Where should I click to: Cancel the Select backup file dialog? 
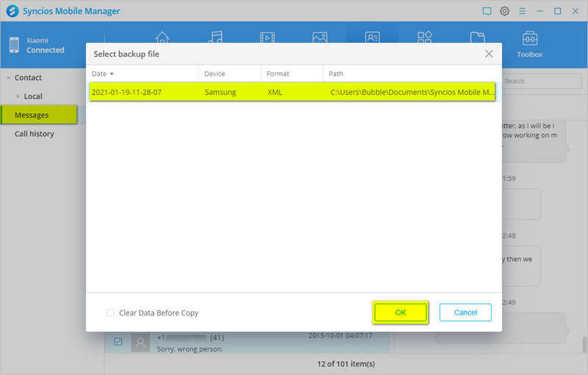(x=465, y=312)
